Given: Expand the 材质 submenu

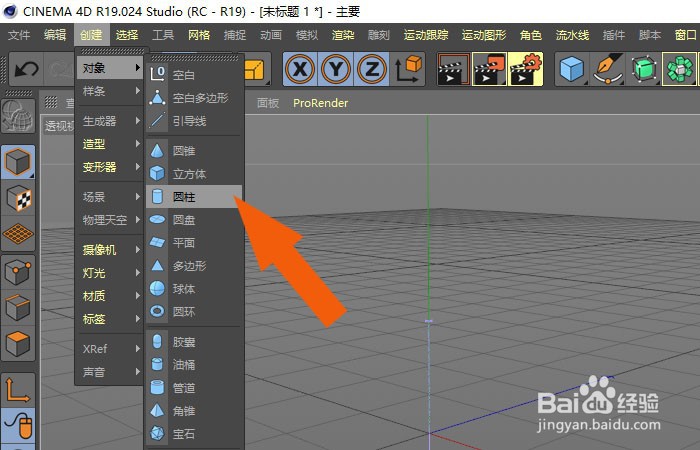Looking at the screenshot, I should point(110,296).
